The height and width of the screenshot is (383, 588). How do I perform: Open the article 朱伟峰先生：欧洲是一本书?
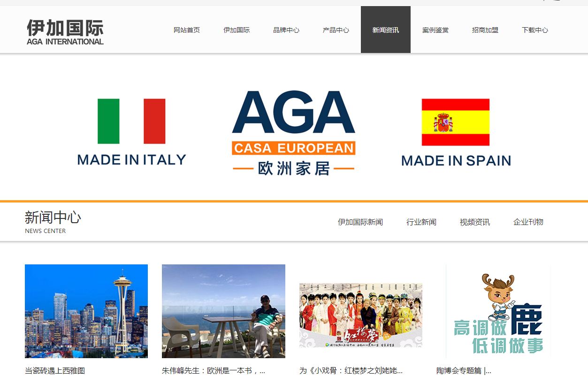click(214, 371)
